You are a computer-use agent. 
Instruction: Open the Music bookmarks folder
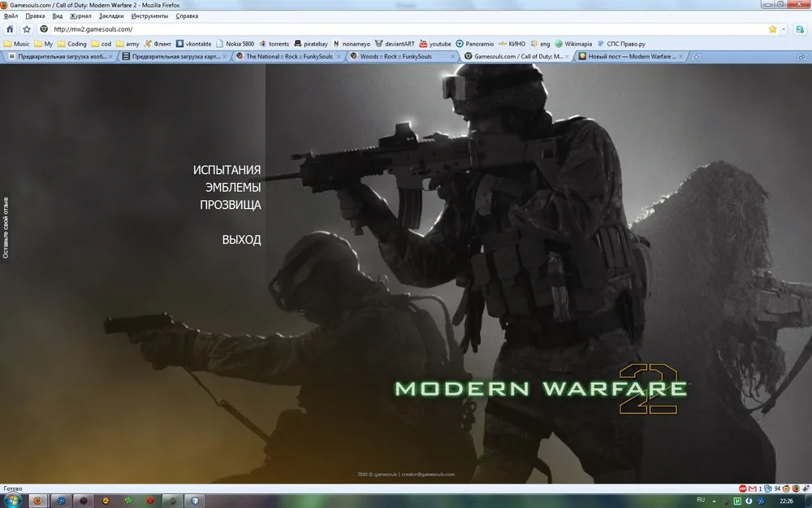(17, 44)
